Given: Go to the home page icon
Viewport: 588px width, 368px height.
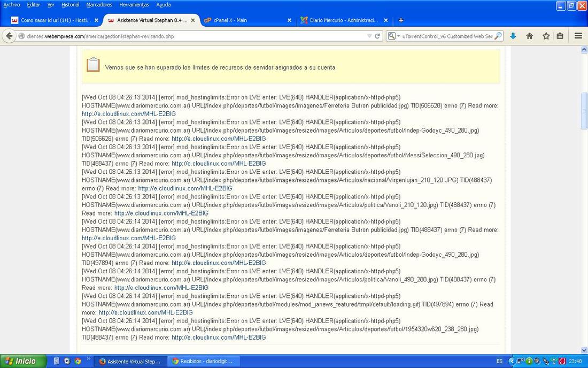Looking at the screenshot, I should (530, 36).
